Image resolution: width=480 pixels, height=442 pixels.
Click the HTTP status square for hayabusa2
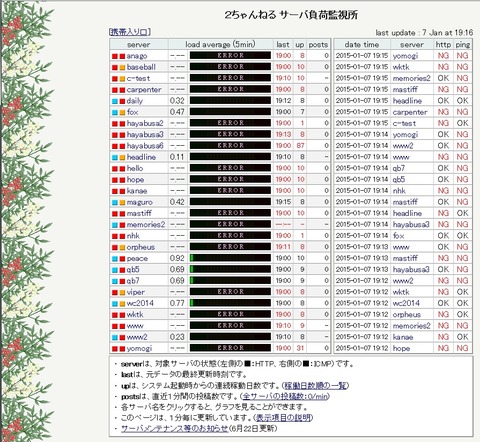115,124
